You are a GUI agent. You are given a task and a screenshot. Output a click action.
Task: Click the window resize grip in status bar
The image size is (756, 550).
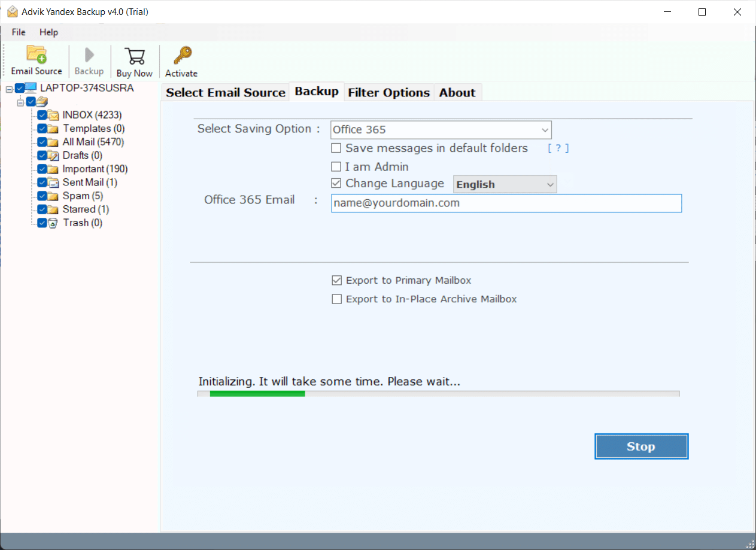pyautogui.click(x=750, y=544)
